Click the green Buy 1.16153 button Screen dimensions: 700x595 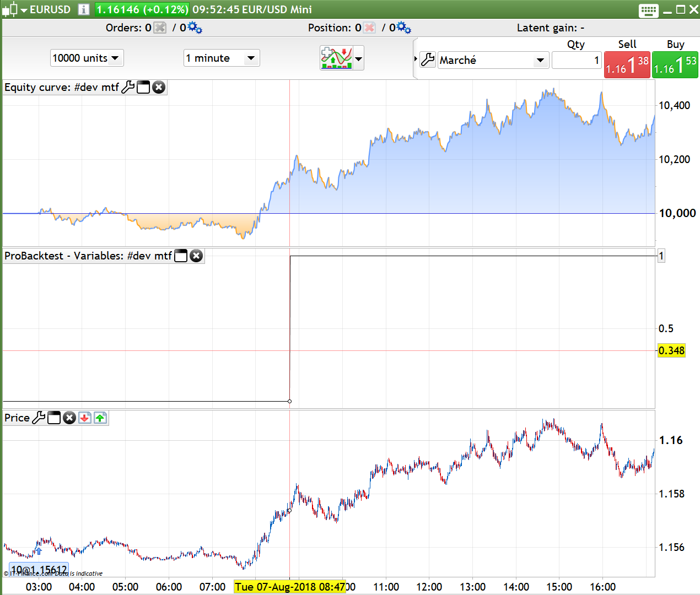coord(675,64)
